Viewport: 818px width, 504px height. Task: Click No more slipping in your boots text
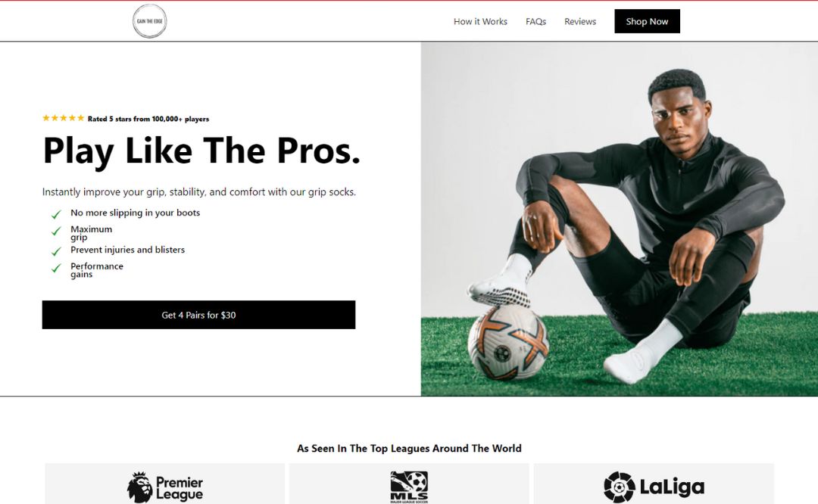135,213
